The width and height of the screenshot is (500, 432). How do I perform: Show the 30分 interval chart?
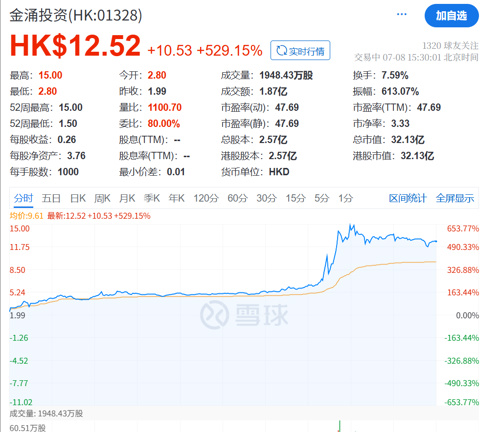pos(266,198)
